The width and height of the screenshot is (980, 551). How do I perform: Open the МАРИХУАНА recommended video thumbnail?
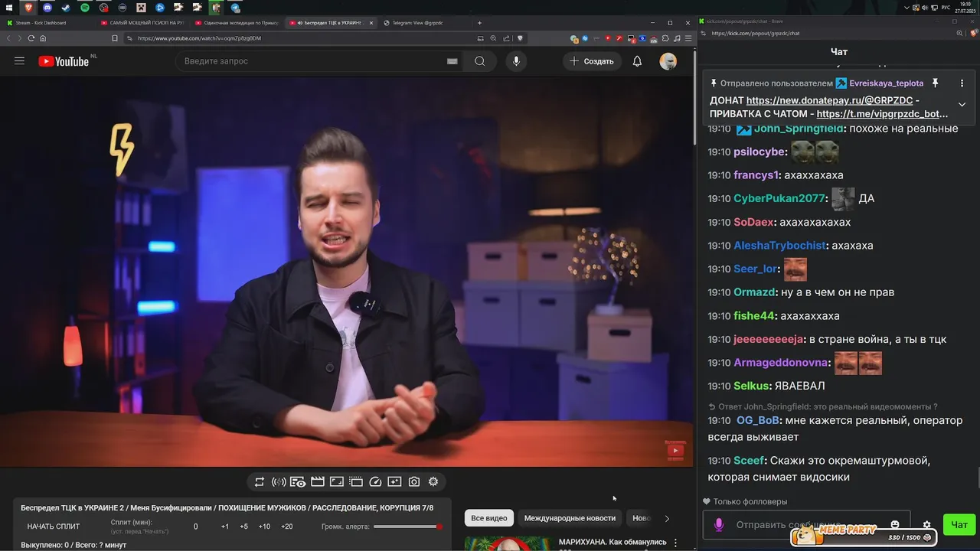point(508,543)
